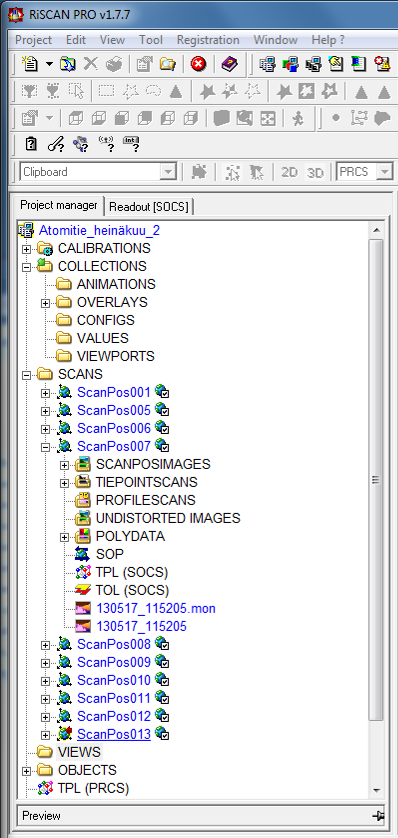Select the VIEWS folder
Image resolution: width=398 pixels, height=838 pixels.
click(79, 752)
